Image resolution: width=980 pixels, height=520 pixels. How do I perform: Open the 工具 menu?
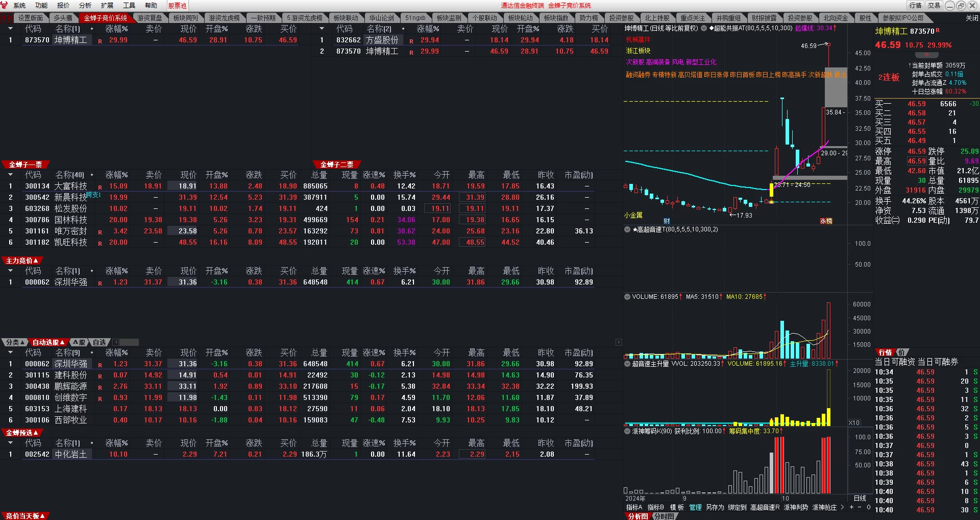129,6
